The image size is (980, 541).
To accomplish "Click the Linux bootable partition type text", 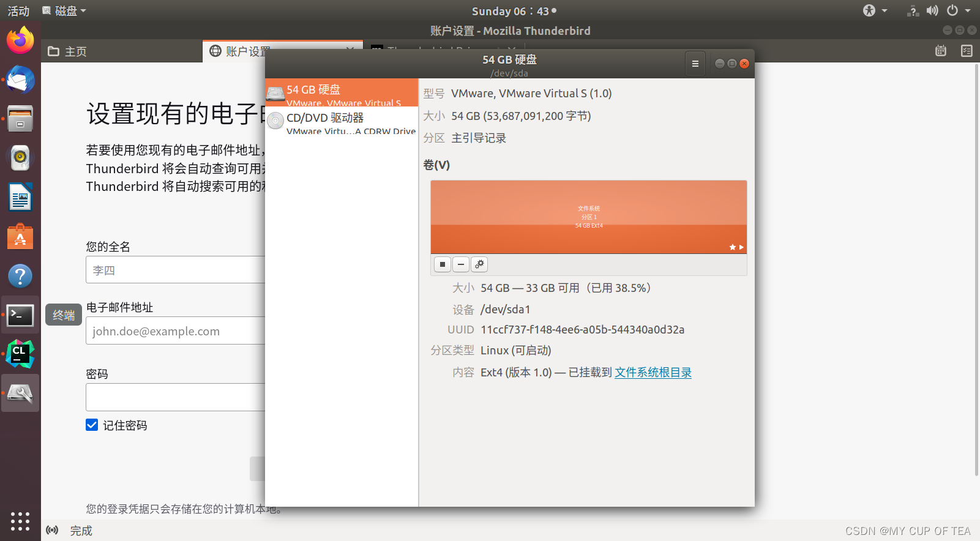I will (x=516, y=350).
